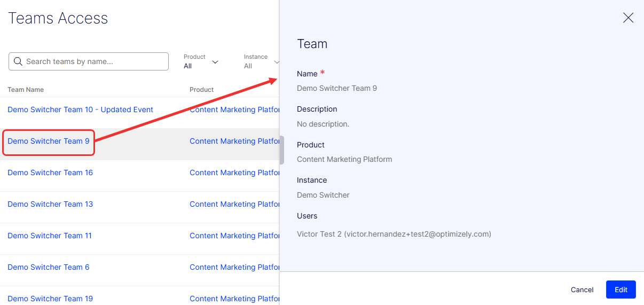644x305 pixels.
Task: Open Demo Switcher Team 16 details
Action: (x=50, y=173)
